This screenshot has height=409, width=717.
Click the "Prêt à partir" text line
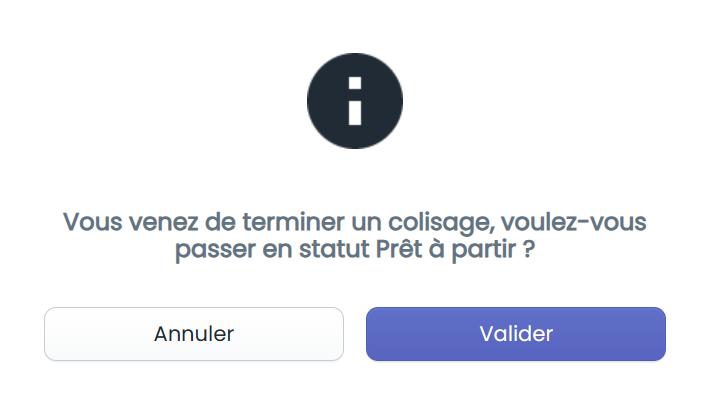[355, 250]
